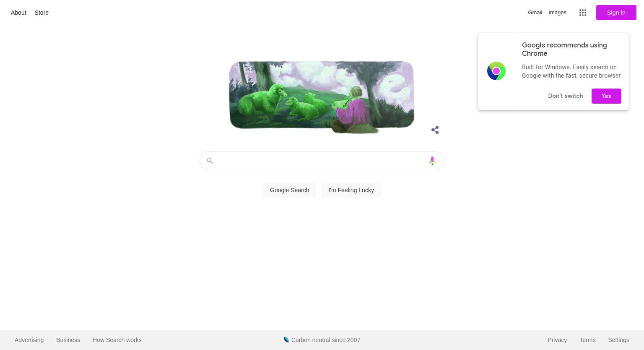
Task: Click the magnifying glass search icon
Action: pos(210,161)
